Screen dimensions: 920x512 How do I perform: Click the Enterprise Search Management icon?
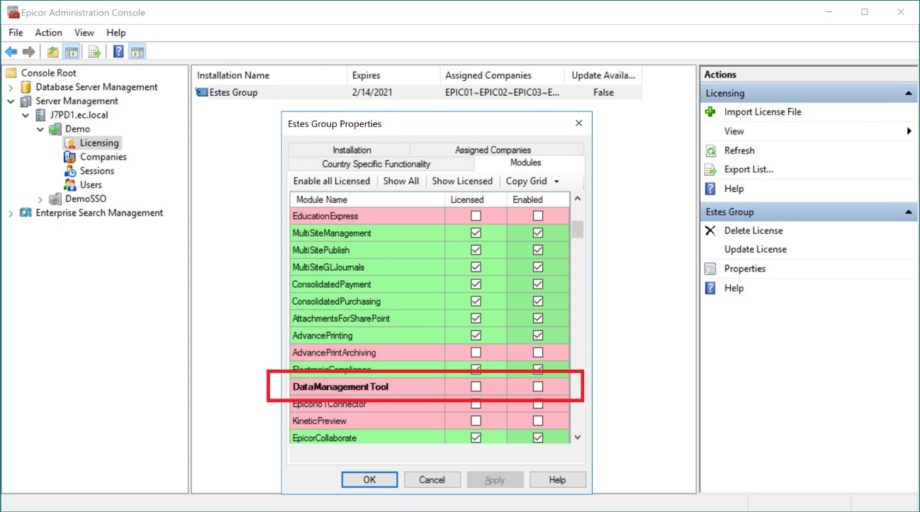pos(26,213)
